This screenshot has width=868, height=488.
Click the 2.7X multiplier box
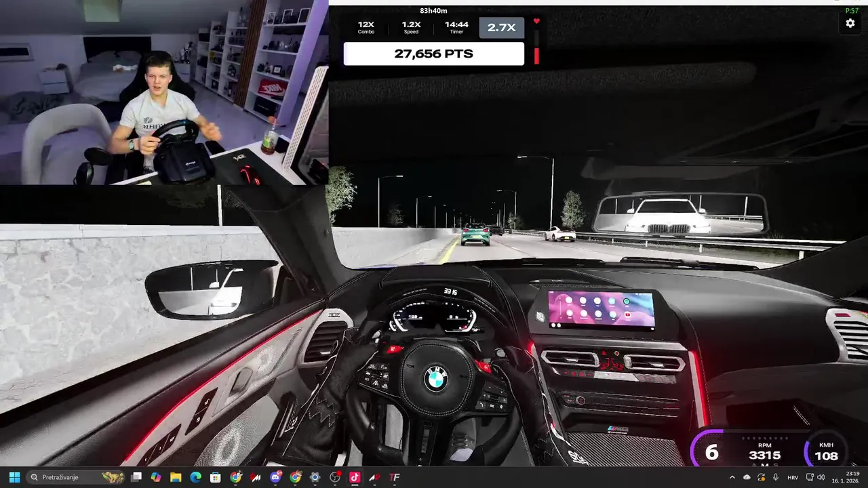point(501,27)
